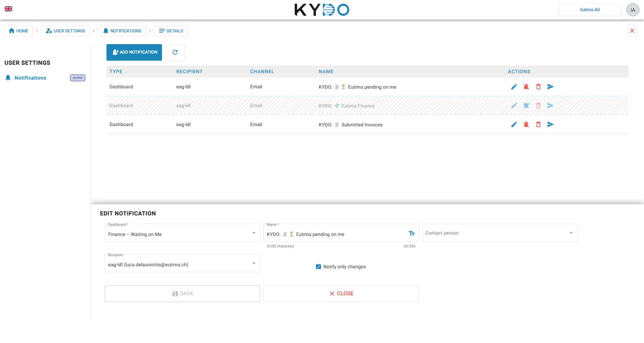The image size is (644, 343).
Task: Send the Submitted Invoices notification
Action: [x=550, y=124]
